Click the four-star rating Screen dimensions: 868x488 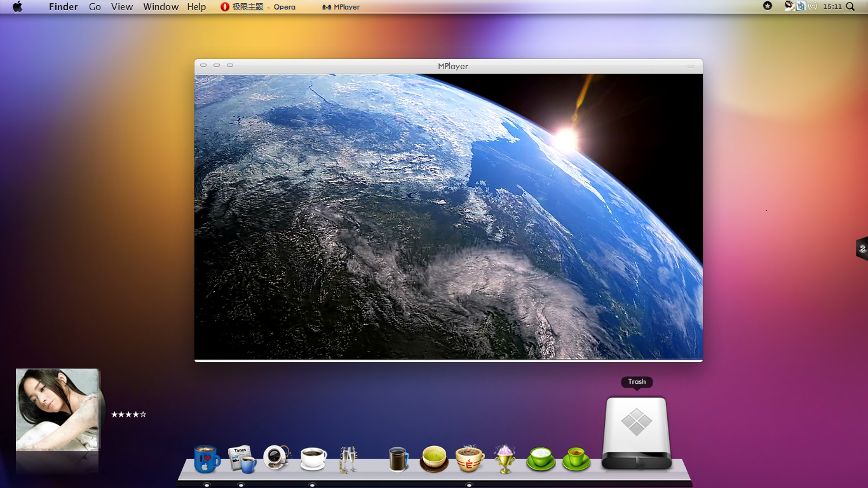pyautogui.click(x=129, y=414)
